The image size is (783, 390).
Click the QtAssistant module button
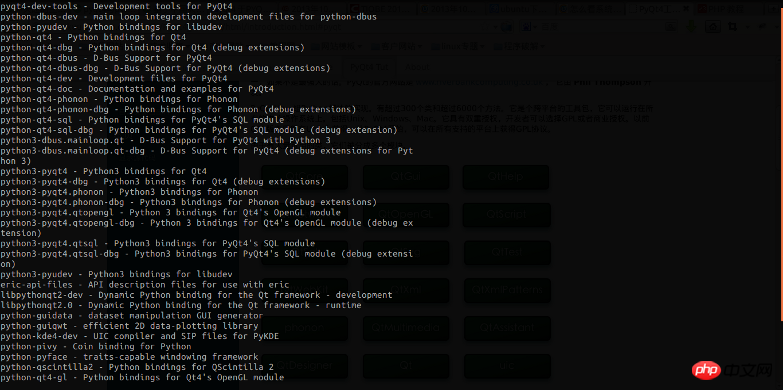pos(507,328)
